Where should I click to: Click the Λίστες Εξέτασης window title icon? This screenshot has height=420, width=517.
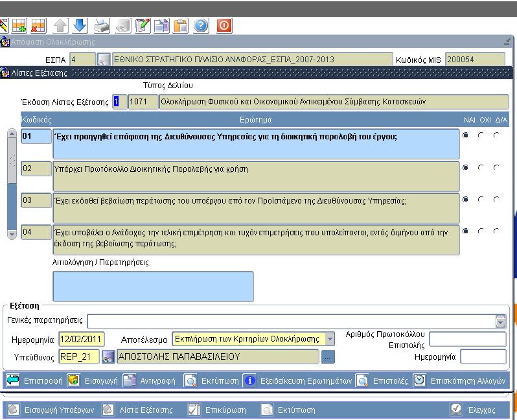coord(5,73)
